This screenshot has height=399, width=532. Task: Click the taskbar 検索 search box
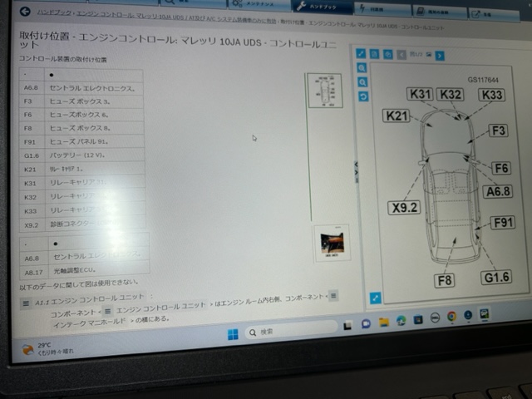[x=291, y=331]
